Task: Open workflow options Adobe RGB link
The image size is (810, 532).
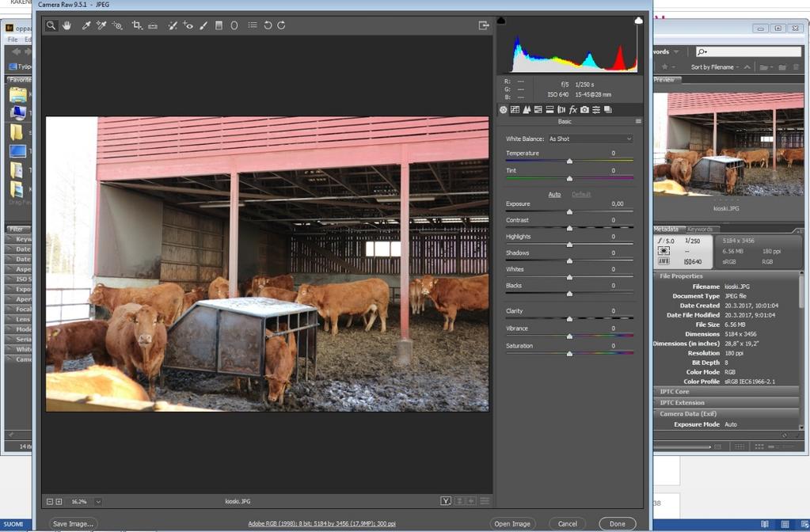Action: tap(321, 524)
